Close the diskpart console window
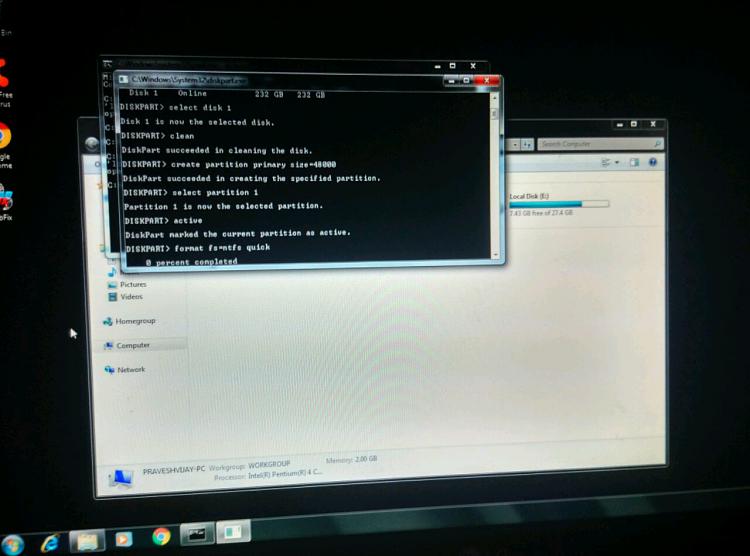Screen dimensions: 750x556 [x=487, y=81]
